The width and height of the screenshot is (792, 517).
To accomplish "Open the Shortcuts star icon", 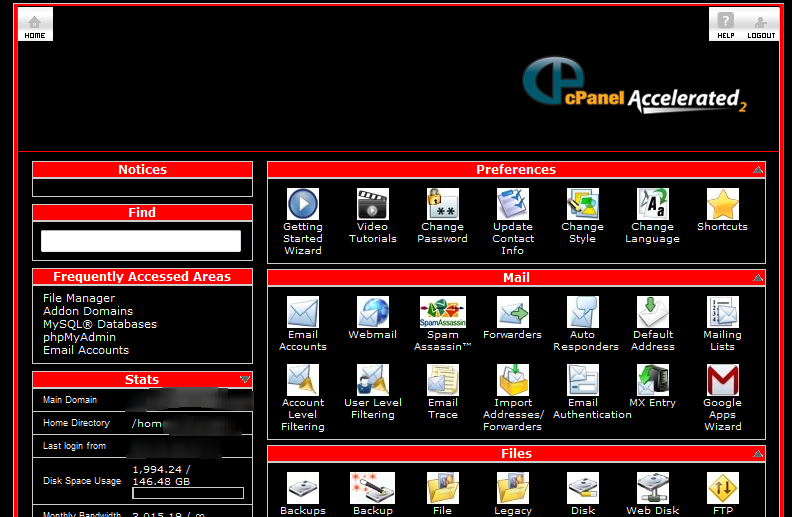I will click(x=722, y=204).
